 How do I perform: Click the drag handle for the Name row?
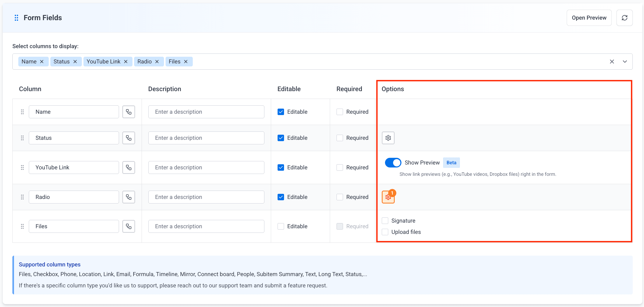[x=22, y=112]
